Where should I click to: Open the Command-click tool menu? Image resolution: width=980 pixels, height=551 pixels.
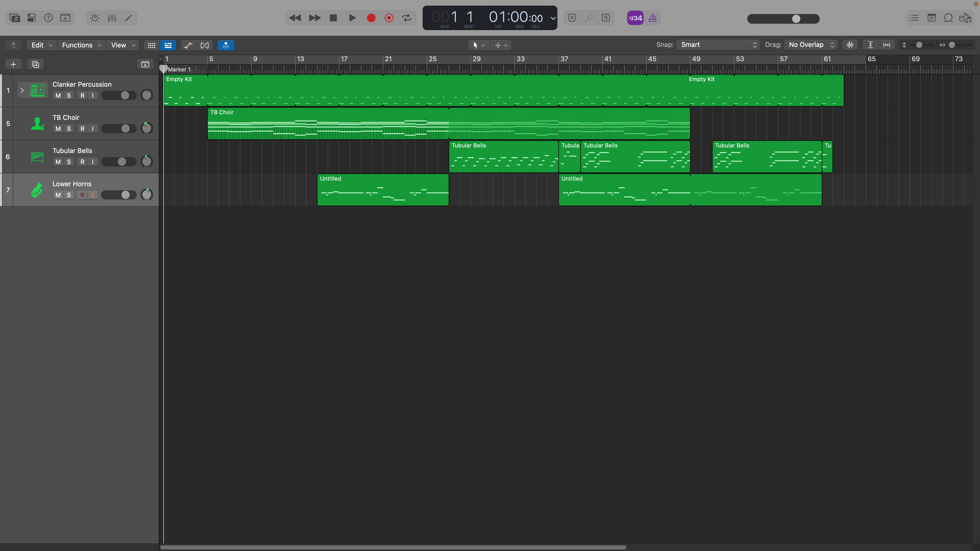click(501, 45)
